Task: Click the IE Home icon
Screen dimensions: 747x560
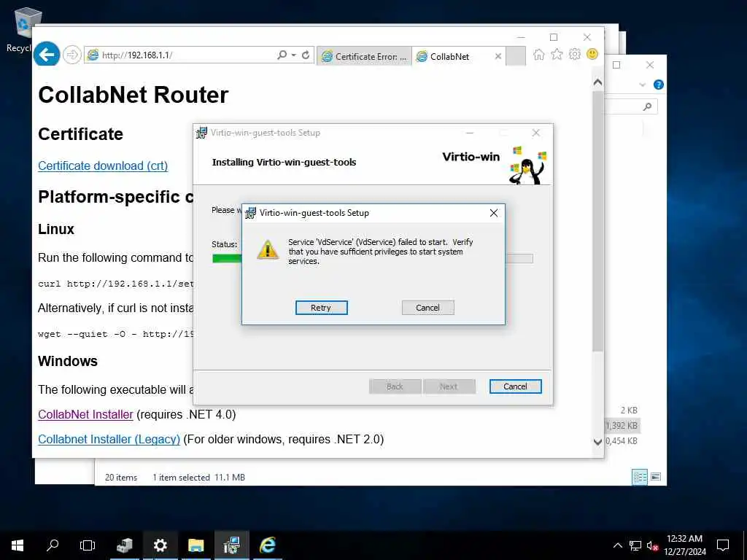Action: [539, 54]
